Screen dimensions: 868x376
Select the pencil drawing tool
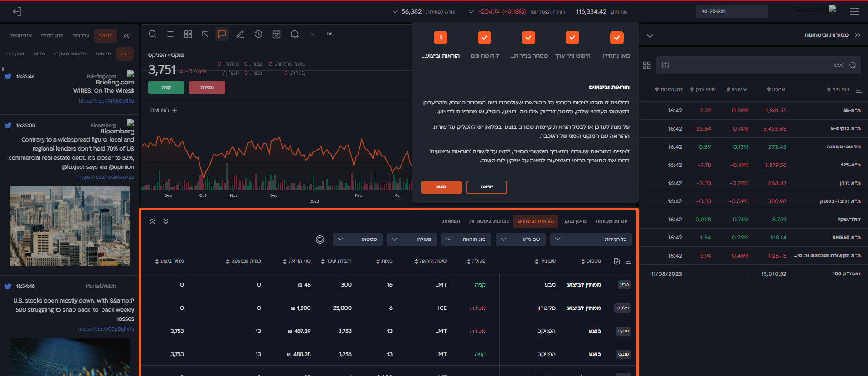tap(240, 34)
